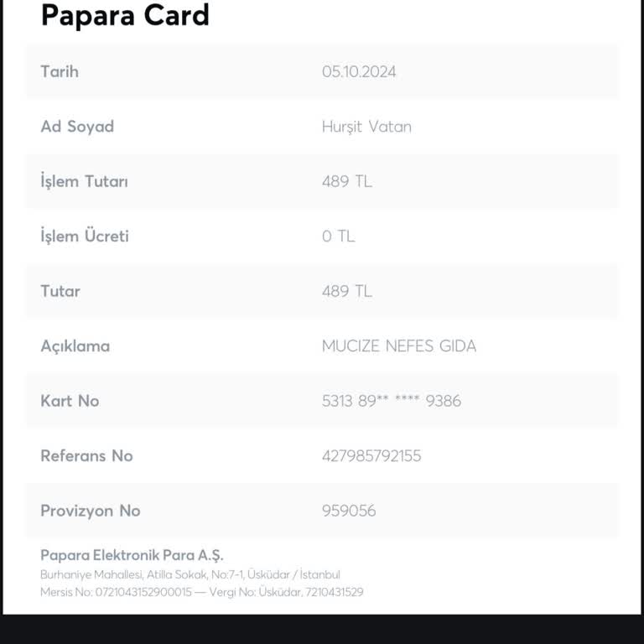Screen dimensions: 644x644
Task: Select the 0 TL fee value
Action: point(338,236)
